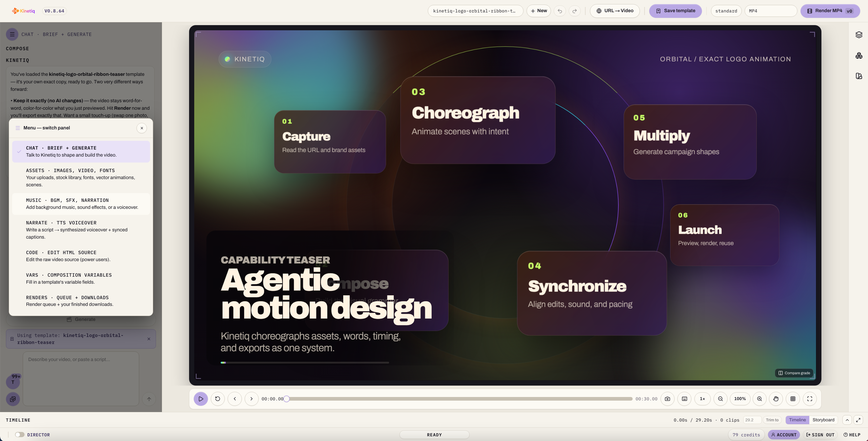Open the layers panel icon
The width and height of the screenshot is (868, 441).
click(x=859, y=35)
